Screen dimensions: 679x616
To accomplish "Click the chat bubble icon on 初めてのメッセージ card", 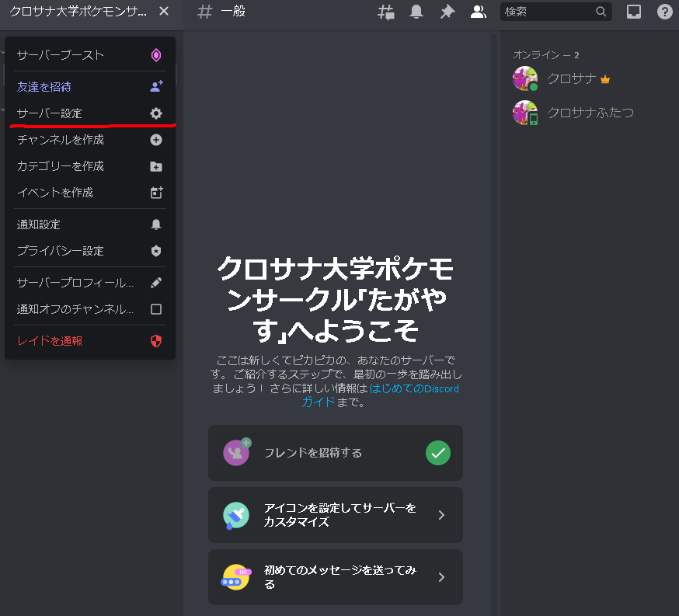I will tap(236, 577).
